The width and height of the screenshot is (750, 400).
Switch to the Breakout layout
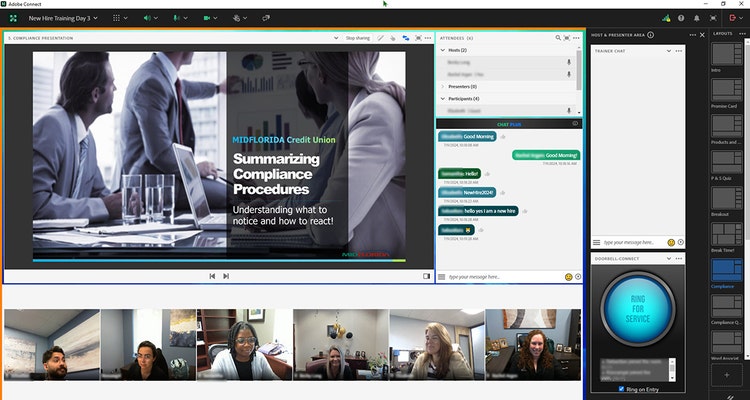[x=727, y=198]
